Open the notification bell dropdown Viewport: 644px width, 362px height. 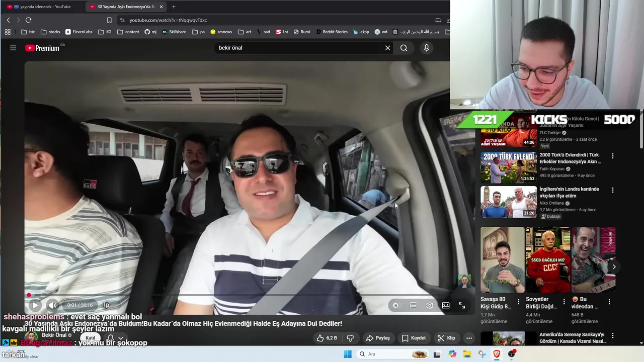pos(115,338)
